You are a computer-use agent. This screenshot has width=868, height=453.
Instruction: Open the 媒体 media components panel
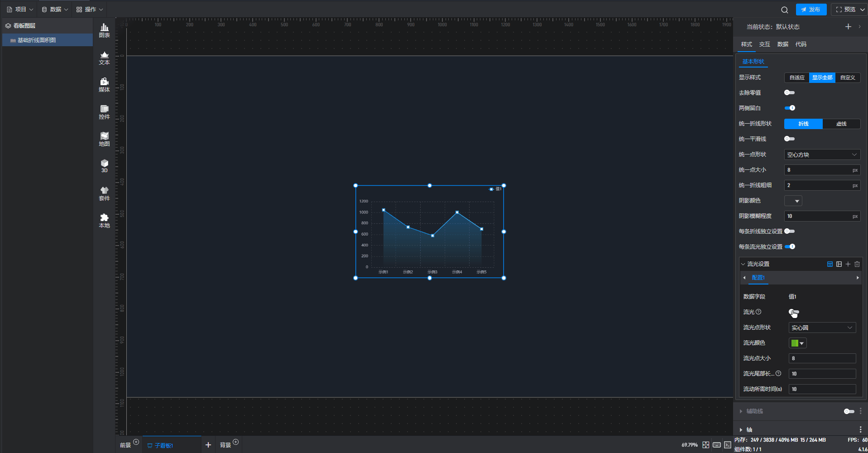104,85
